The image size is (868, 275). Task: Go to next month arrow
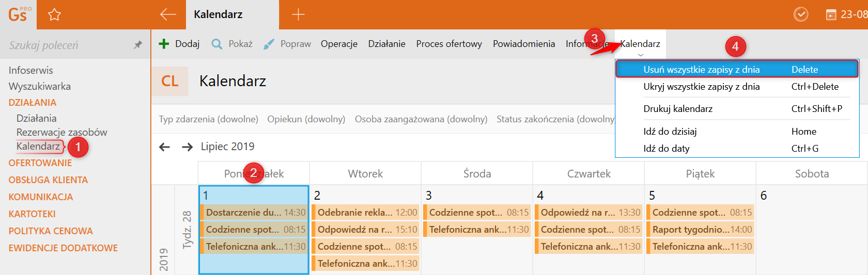click(x=187, y=147)
